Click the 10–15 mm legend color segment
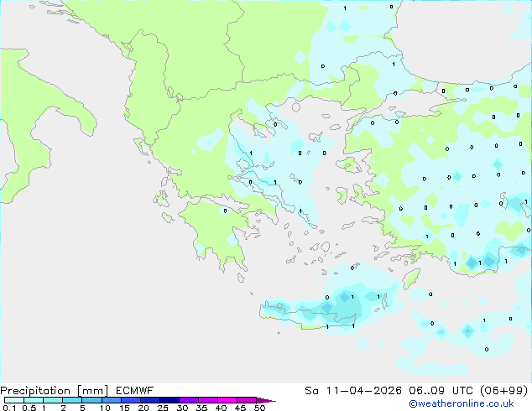The width and height of the screenshot is (532, 411). pyautogui.click(x=112, y=400)
